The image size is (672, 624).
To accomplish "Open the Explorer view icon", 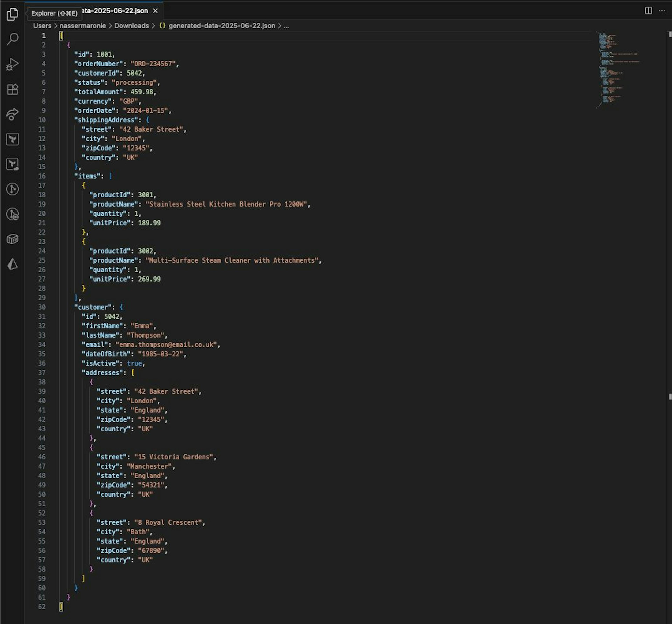I will pos(12,14).
